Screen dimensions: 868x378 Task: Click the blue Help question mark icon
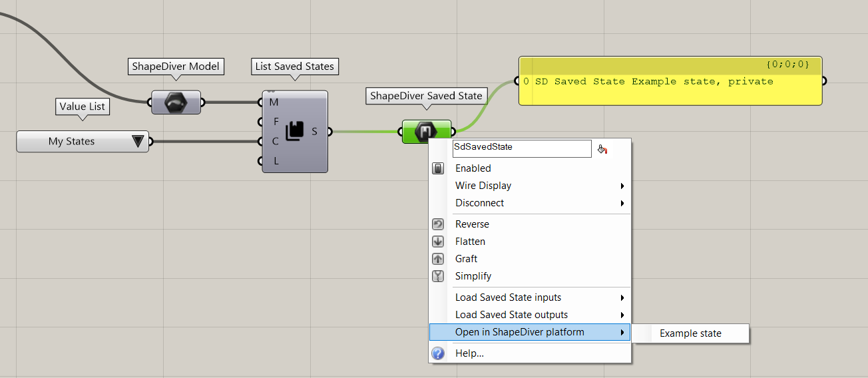point(438,353)
